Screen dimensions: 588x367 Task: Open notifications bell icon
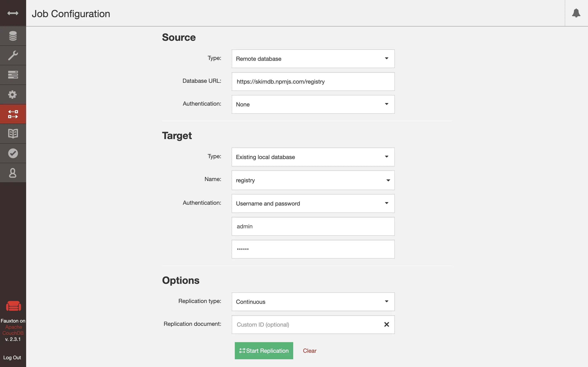tap(576, 13)
